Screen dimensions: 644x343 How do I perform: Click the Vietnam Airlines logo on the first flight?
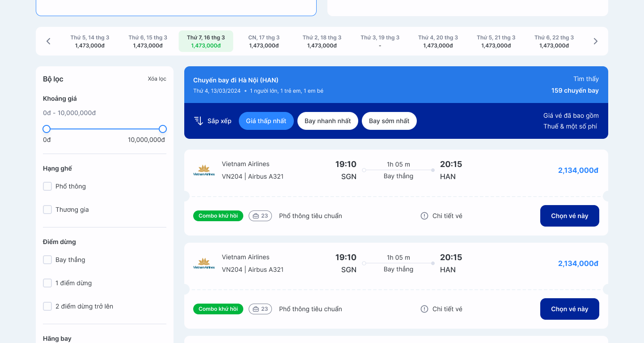click(204, 170)
